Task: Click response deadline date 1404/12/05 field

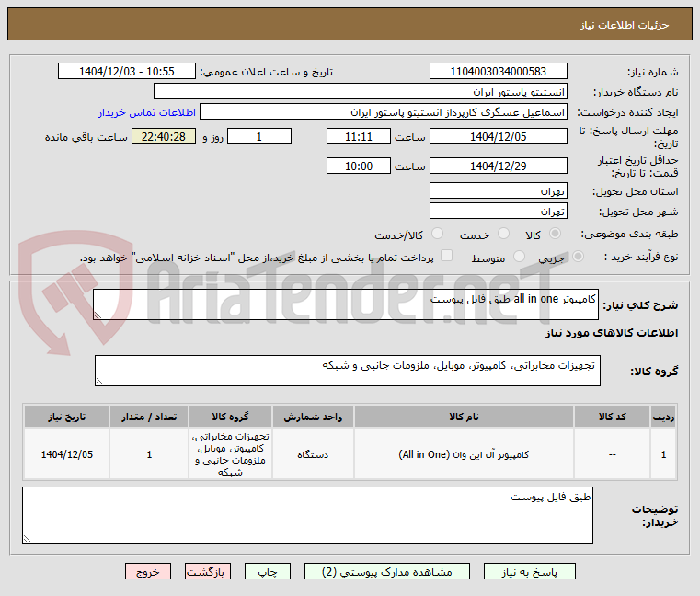Action: click(x=499, y=137)
